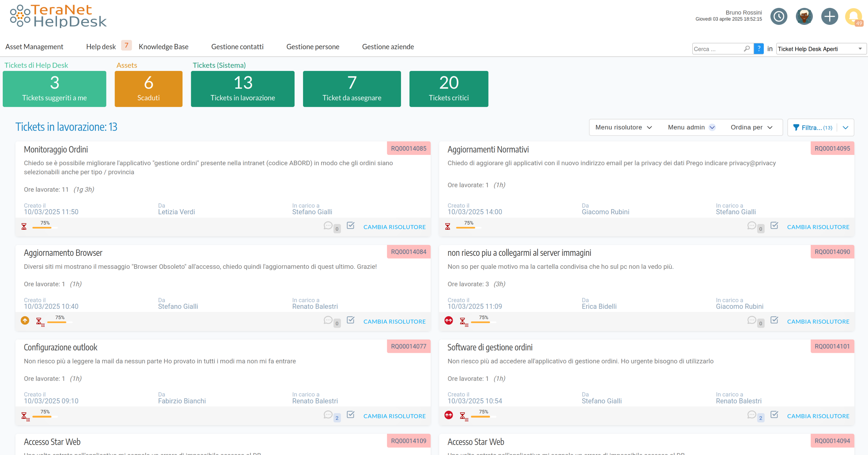Viewport: 868px width, 455px height.
Task: Open the Gestione persone menu
Action: (313, 47)
